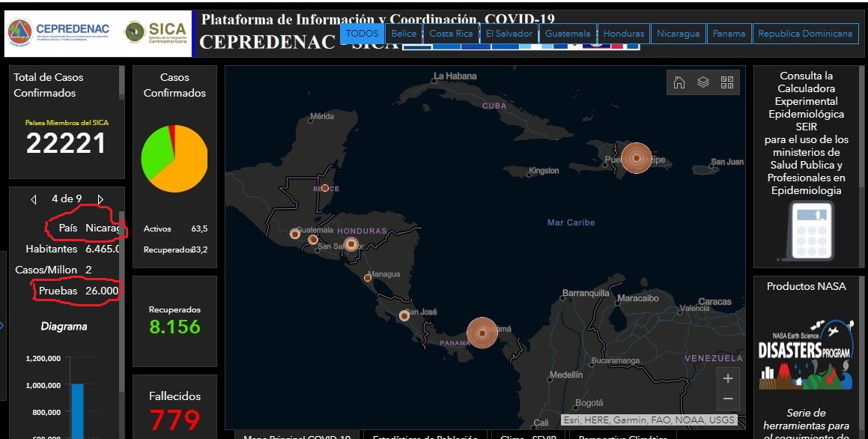This screenshot has width=868, height=439.
Task: Click the 'Activos' legend label
Action: [x=157, y=228]
